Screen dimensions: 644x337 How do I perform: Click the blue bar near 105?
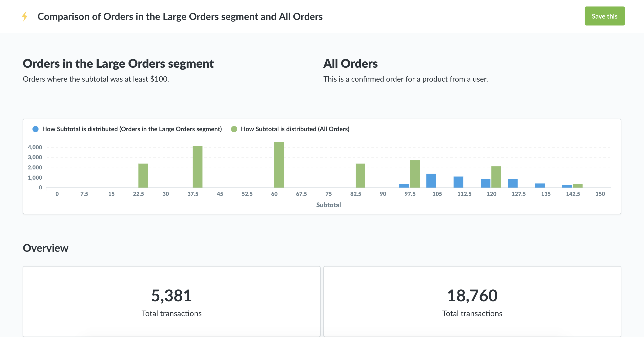coord(431,181)
